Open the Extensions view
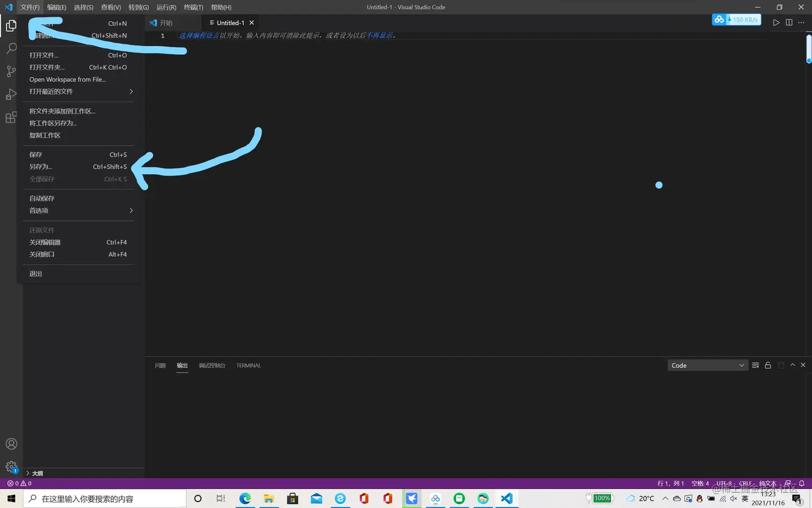The height and width of the screenshot is (508, 812). click(x=11, y=118)
